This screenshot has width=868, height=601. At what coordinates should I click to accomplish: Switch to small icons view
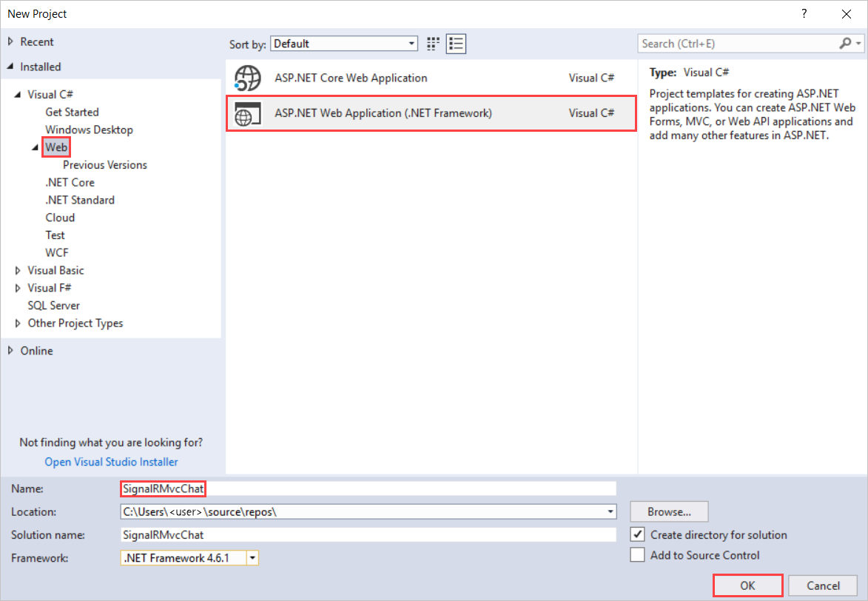[432, 43]
